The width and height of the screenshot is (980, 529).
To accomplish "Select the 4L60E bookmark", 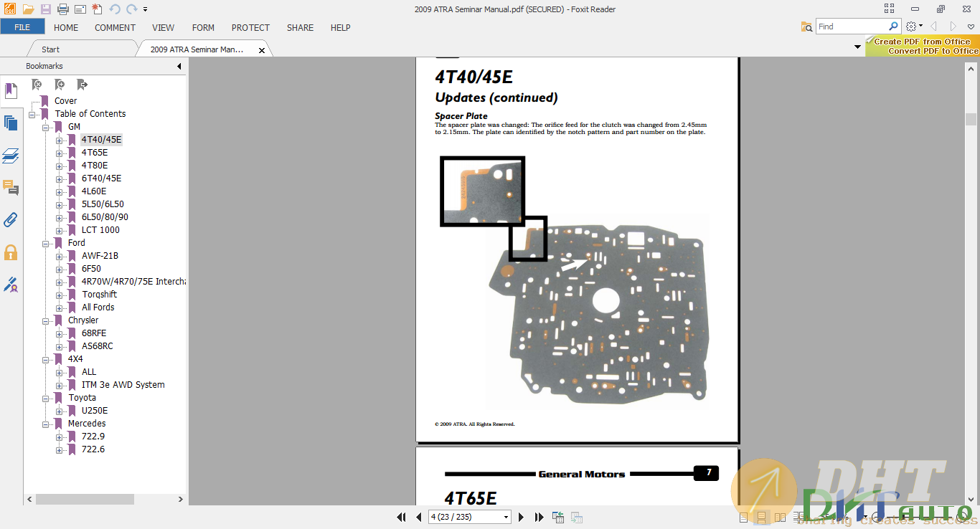I will pyautogui.click(x=94, y=191).
